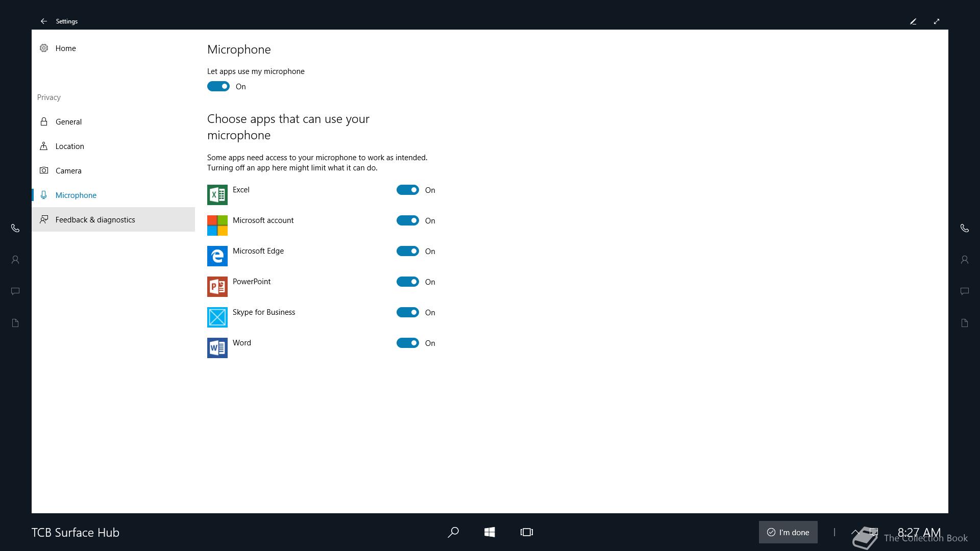Click the Skype for Business app icon
This screenshot has height=551, width=980.
pos(217,317)
